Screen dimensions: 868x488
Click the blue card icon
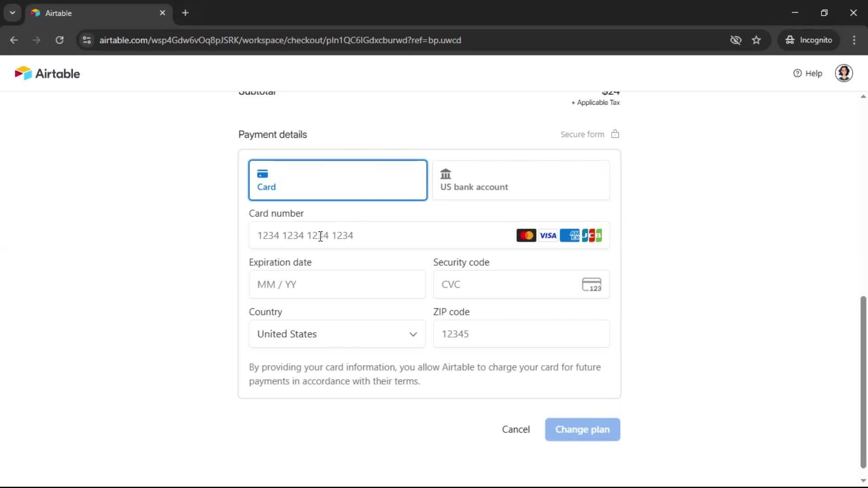point(263,174)
